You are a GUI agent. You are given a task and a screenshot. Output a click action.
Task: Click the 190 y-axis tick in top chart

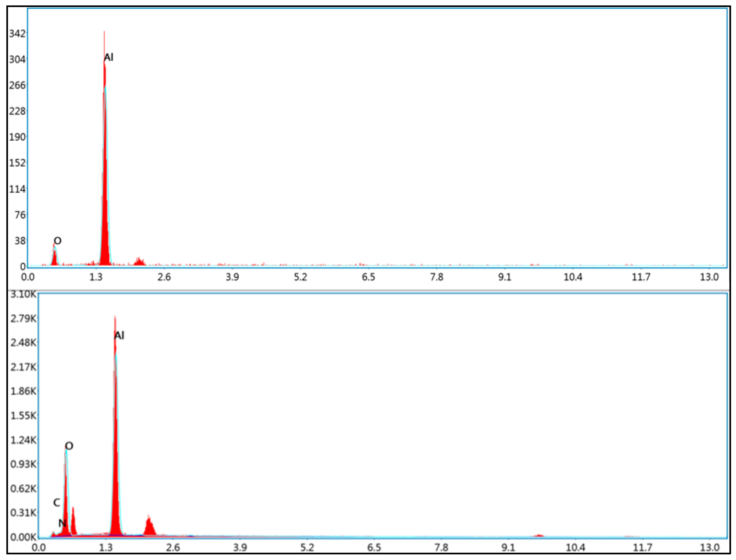tap(17, 137)
